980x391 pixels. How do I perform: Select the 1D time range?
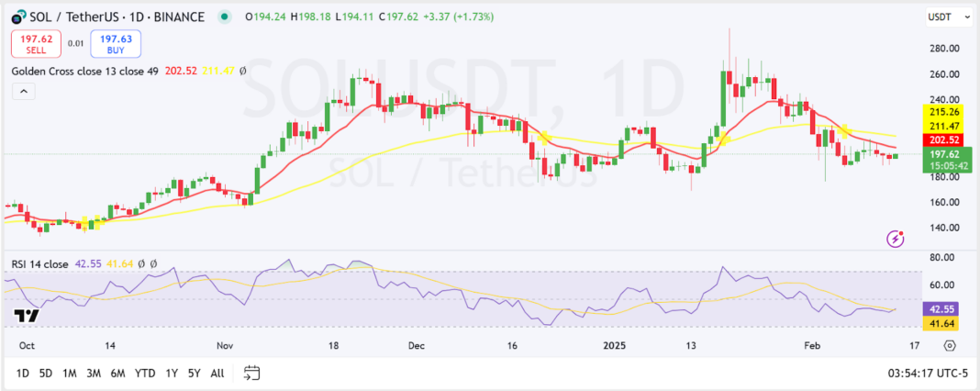click(x=23, y=374)
